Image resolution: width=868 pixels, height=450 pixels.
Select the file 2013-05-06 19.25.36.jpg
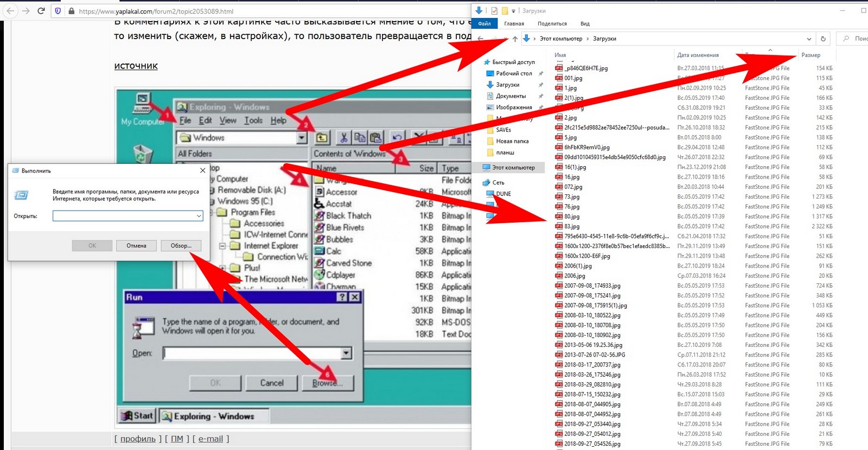coord(593,345)
